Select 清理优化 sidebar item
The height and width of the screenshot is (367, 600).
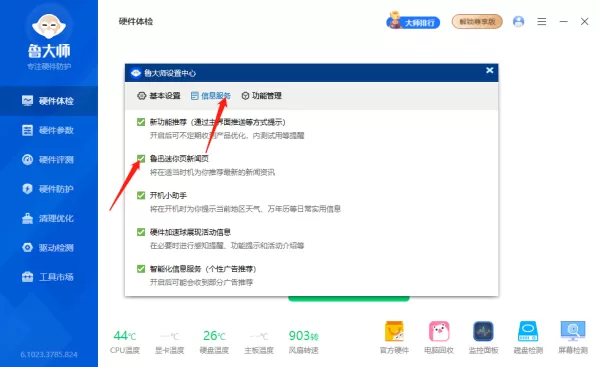click(x=49, y=219)
